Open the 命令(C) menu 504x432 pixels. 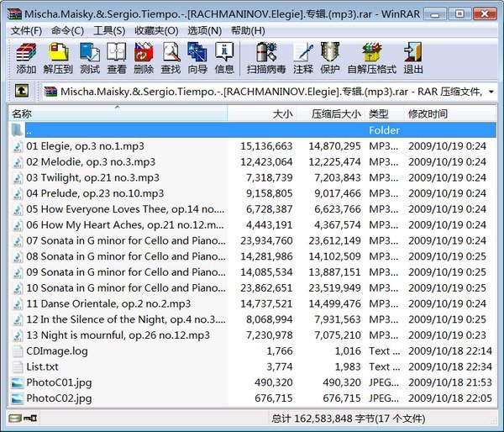click(x=67, y=31)
